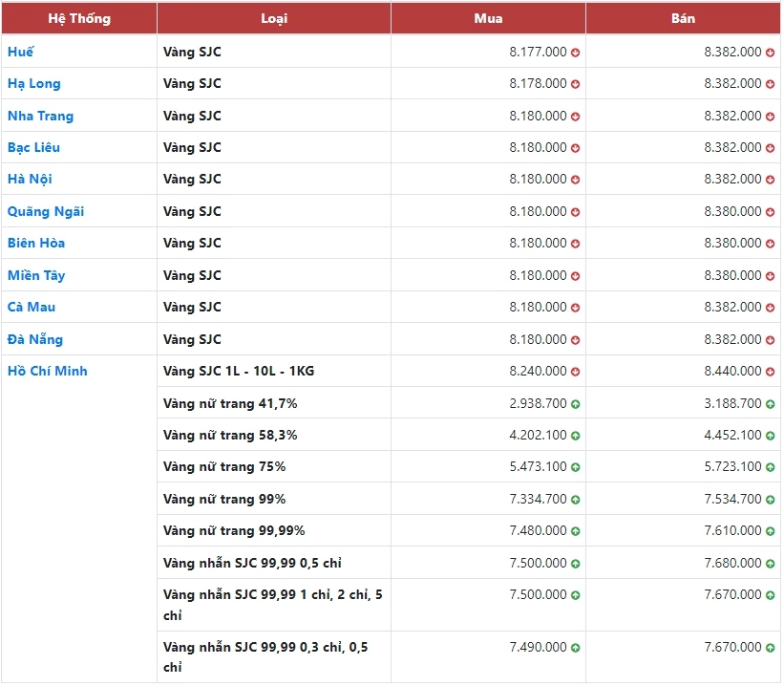
Task: Click the Hệ Thống column header
Action: click(79, 18)
